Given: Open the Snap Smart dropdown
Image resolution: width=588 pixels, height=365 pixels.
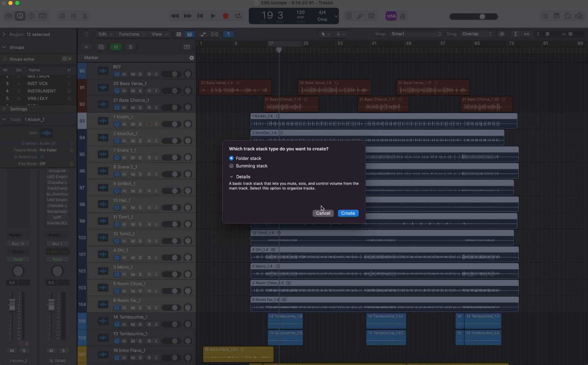Looking at the screenshot, I should tap(416, 34).
